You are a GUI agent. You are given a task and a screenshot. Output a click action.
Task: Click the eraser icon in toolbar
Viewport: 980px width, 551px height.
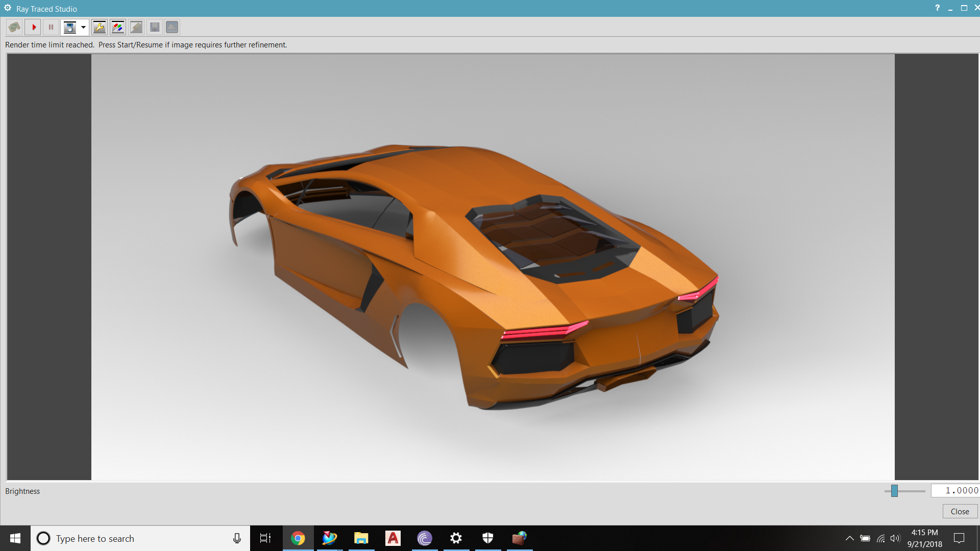(x=136, y=27)
